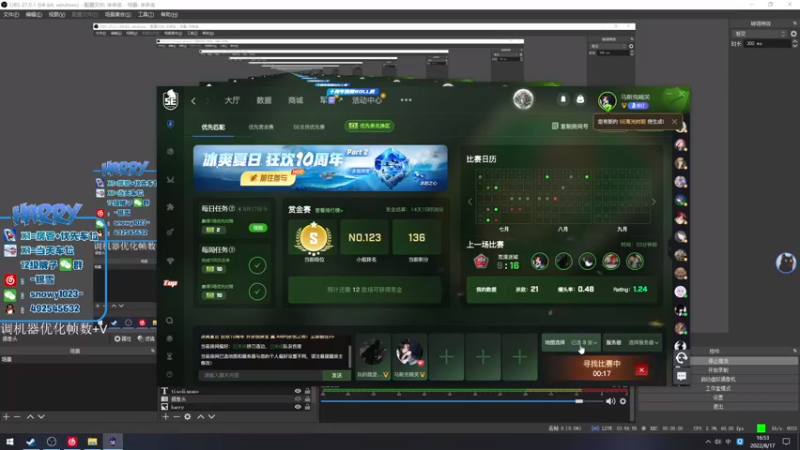Screen dimensions: 800x450
Task: Open audio mixer settings gear
Action: point(623,402)
